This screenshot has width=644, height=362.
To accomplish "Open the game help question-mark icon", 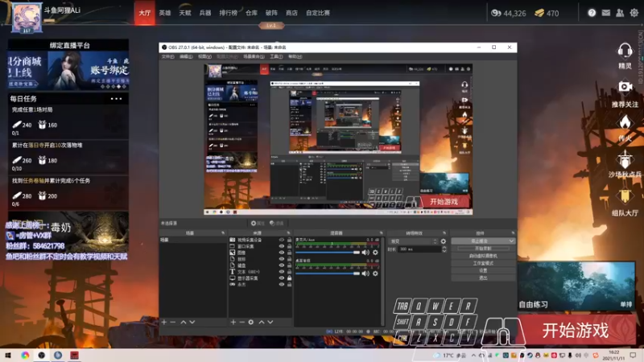I will [592, 13].
